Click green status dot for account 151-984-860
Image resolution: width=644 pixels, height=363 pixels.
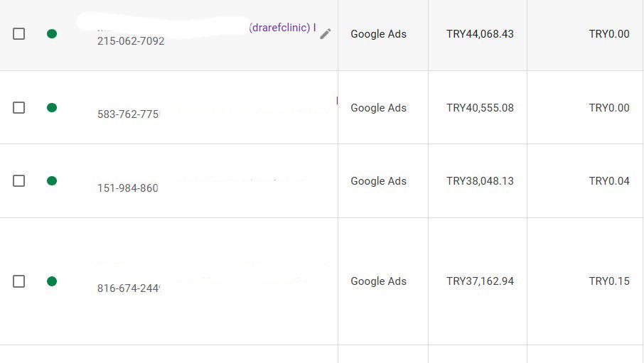(x=52, y=180)
